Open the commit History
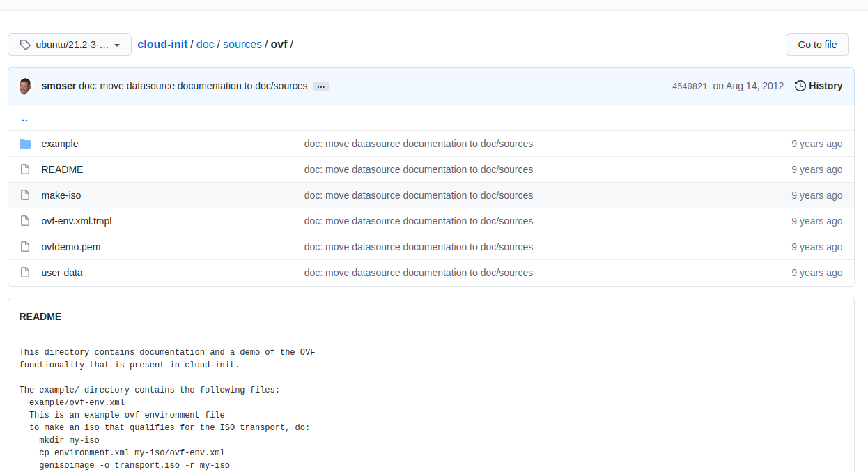This screenshot has height=472, width=868. tap(819, 86)
